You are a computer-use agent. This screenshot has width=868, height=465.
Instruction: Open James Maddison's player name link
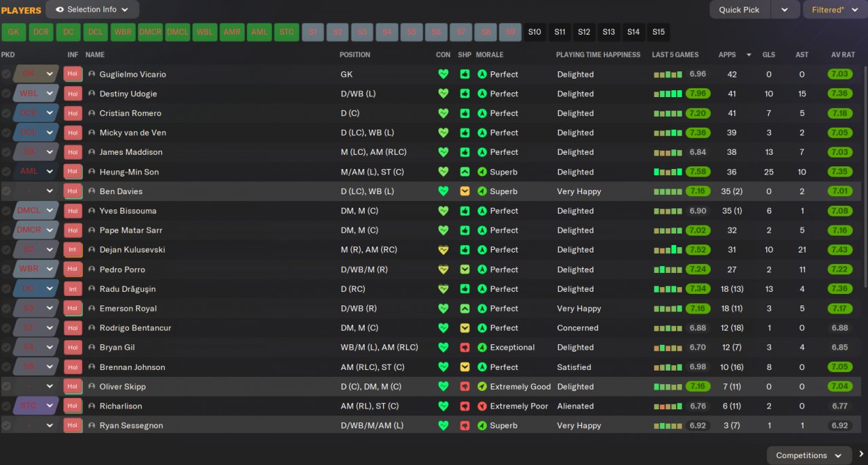tap(131, 152)
